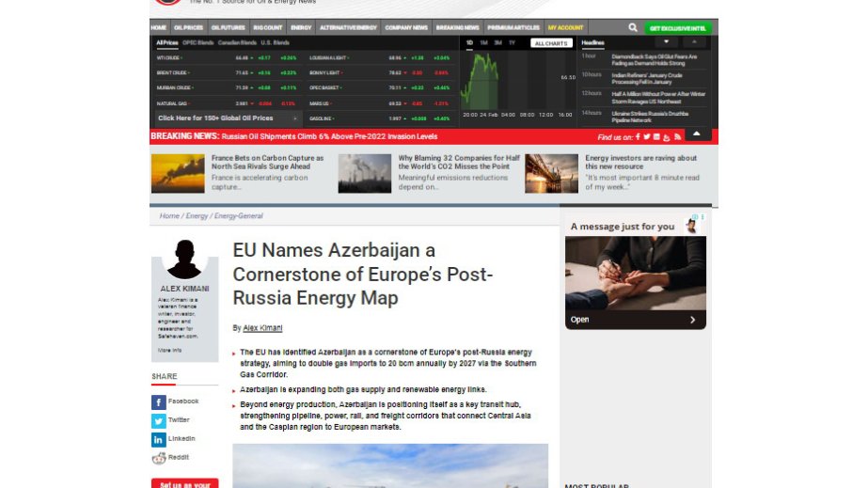
Task: Open Ukraine Strikes Druzhba Pipeline headline
Action: pos(650,117)
